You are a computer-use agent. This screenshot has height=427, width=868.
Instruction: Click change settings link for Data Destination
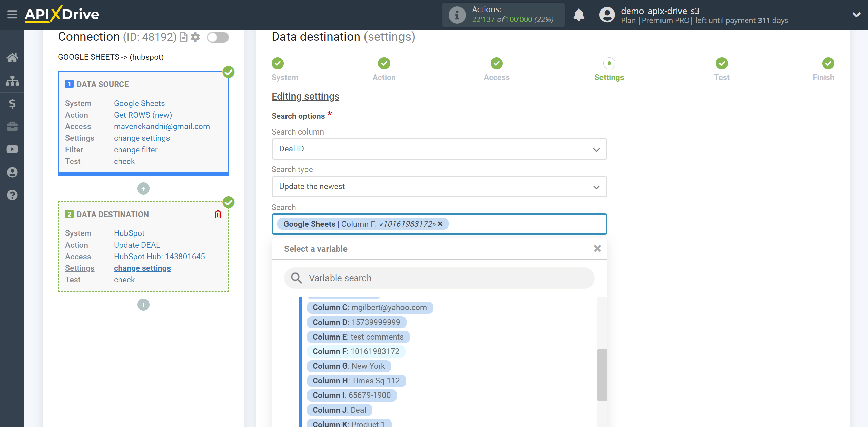click(x=142, y=268)
